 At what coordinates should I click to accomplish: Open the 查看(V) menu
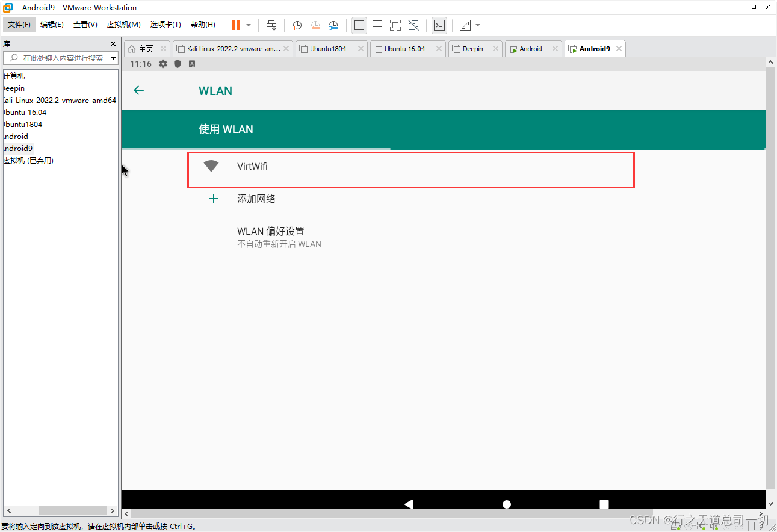85,25
